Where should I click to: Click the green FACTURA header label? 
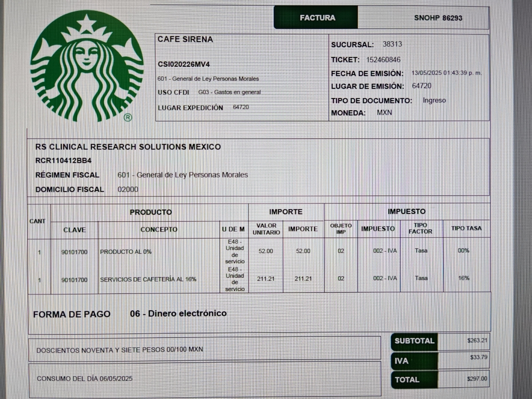317,18
